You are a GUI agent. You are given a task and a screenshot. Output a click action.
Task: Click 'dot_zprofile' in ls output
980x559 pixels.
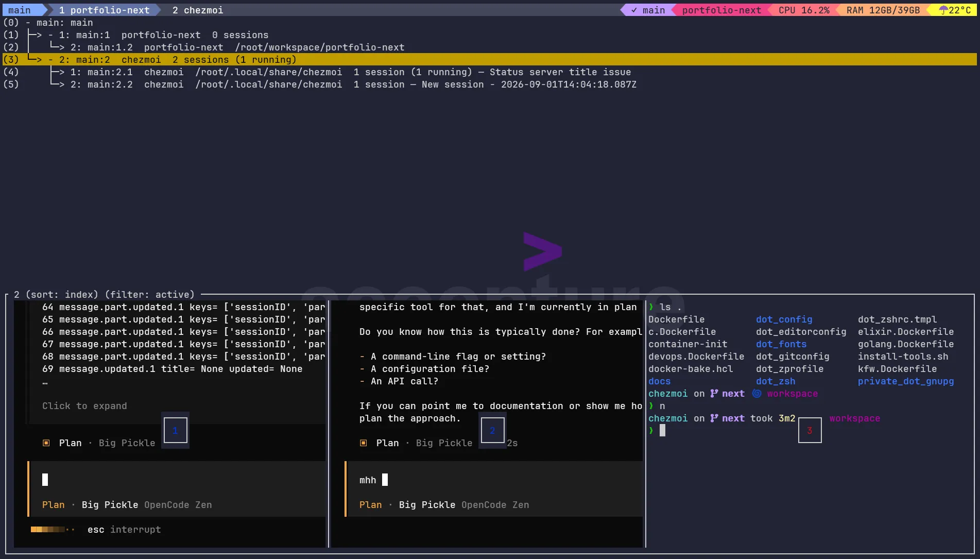[789, 369]
